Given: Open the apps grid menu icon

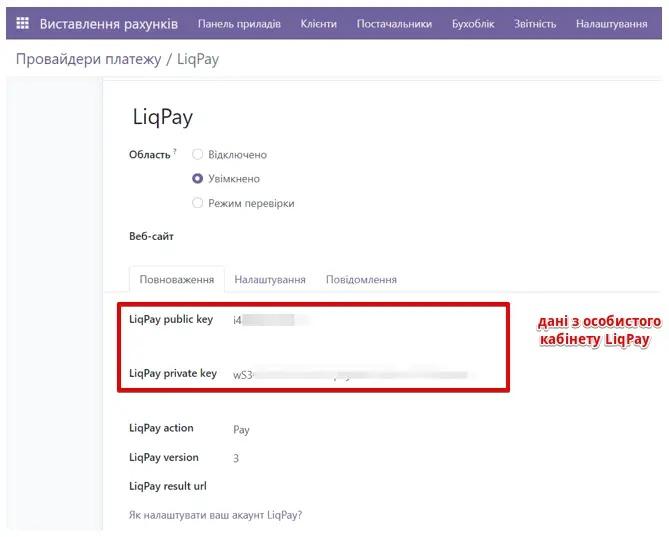Looking at the screenshot, I should click(22, 23).
